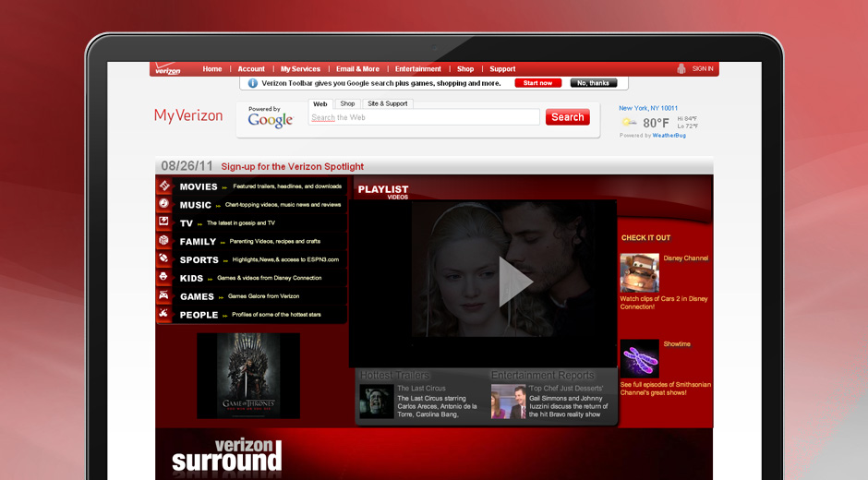Click the Family category icon
This screenshot has width=868, height=480.
(164, 240)
